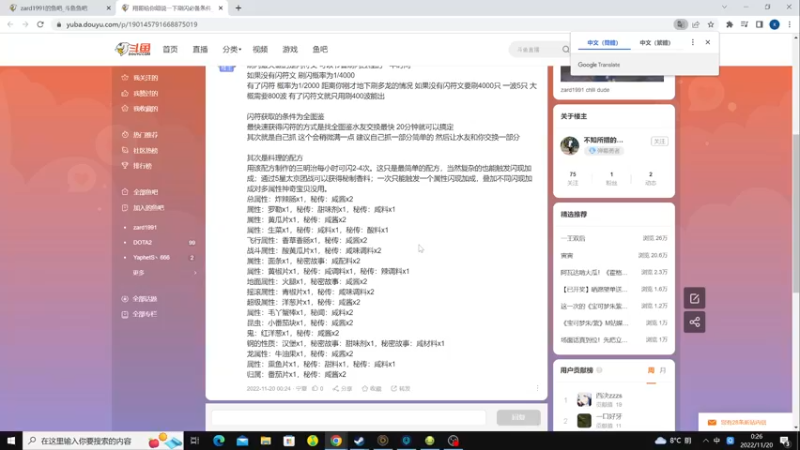Open the Chrome tab search chevron

tap(724, 7)
